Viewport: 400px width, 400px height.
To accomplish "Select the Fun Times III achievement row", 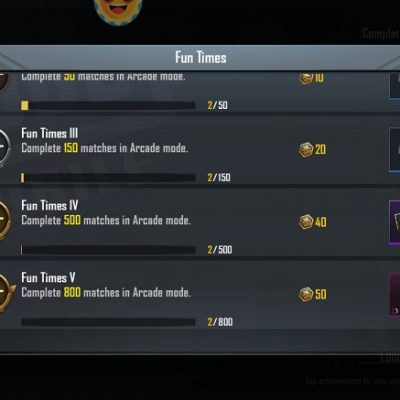I will [x=200, y=151].
